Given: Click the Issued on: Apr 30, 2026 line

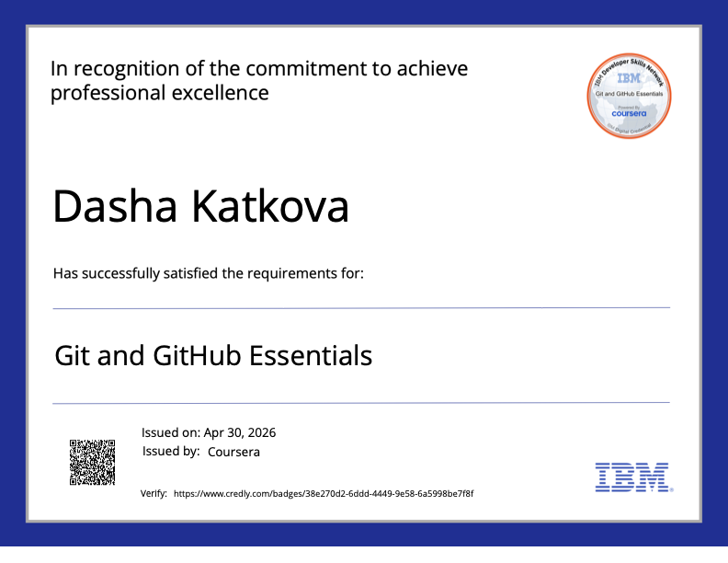Looking at the screenshot, I should pyautogui.click(x=209, y=432).
